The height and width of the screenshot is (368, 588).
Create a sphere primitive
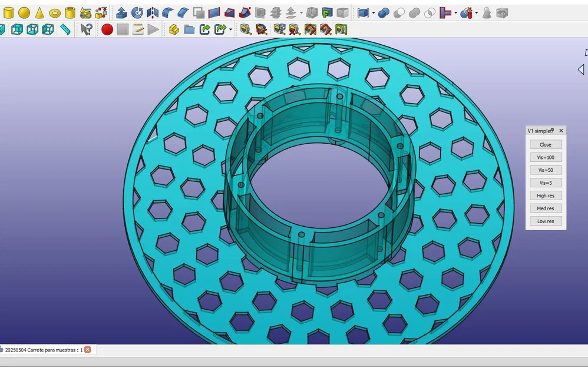click(x=24, y=13)
